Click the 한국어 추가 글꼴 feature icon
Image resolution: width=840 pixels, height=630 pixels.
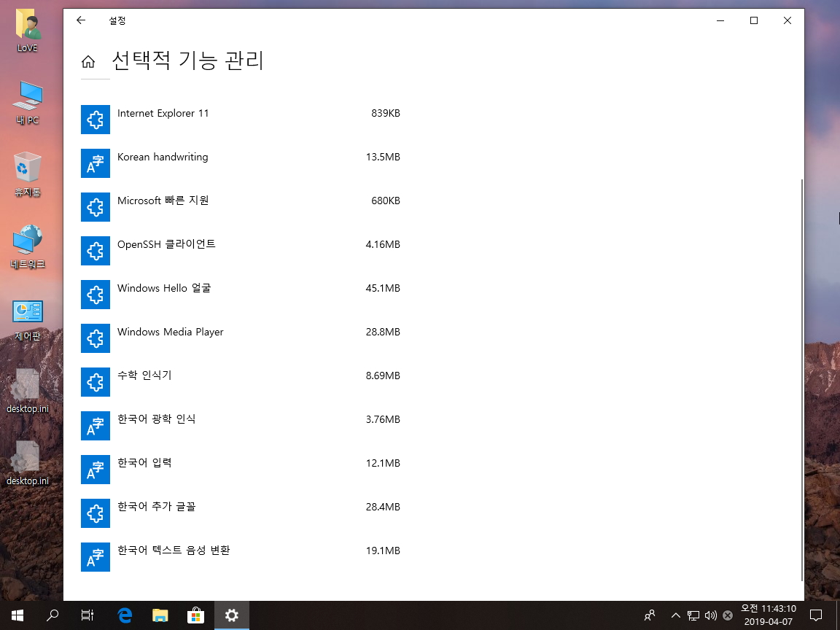click(96, 513)
